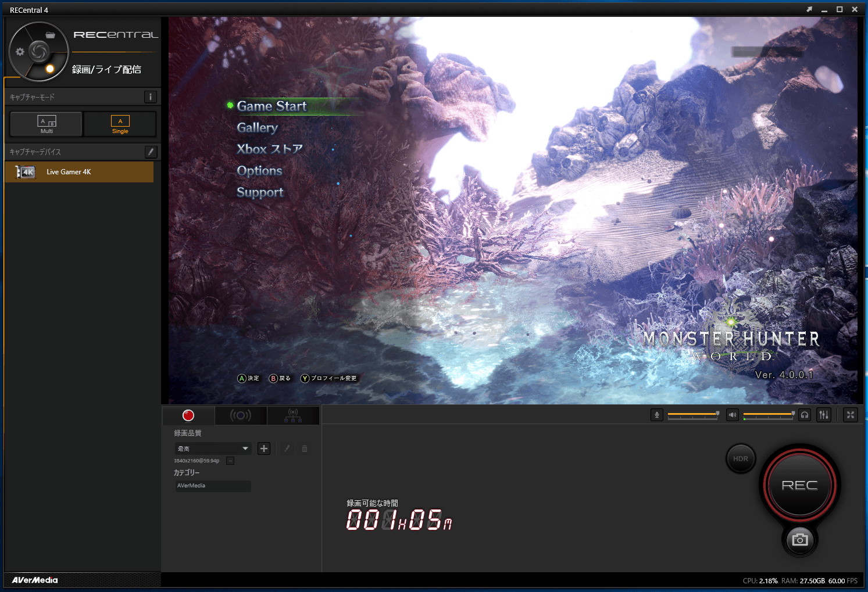This screenshot has width=868, height=592.
Task: Click the headphones monitor icon
Action: tap(805, 415)
